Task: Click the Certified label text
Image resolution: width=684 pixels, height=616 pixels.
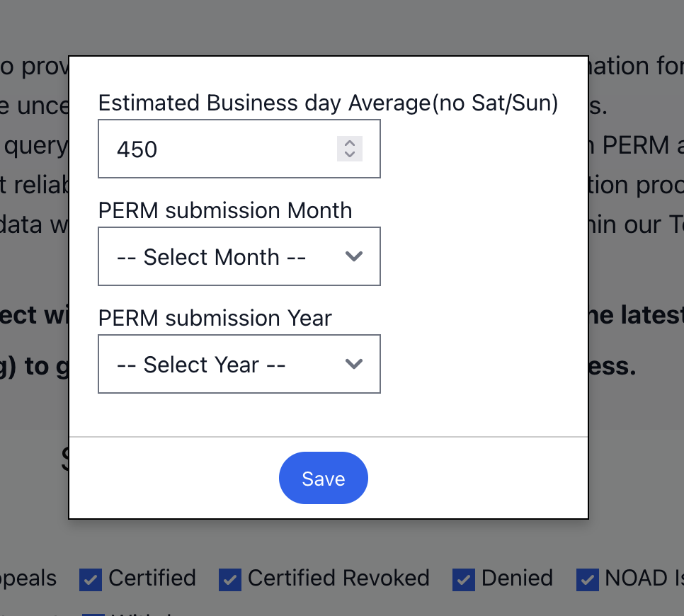Action: coord(152,578)
